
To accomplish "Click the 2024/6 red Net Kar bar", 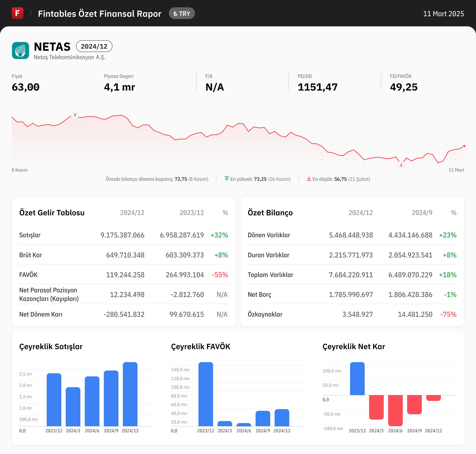I will 395,411.
